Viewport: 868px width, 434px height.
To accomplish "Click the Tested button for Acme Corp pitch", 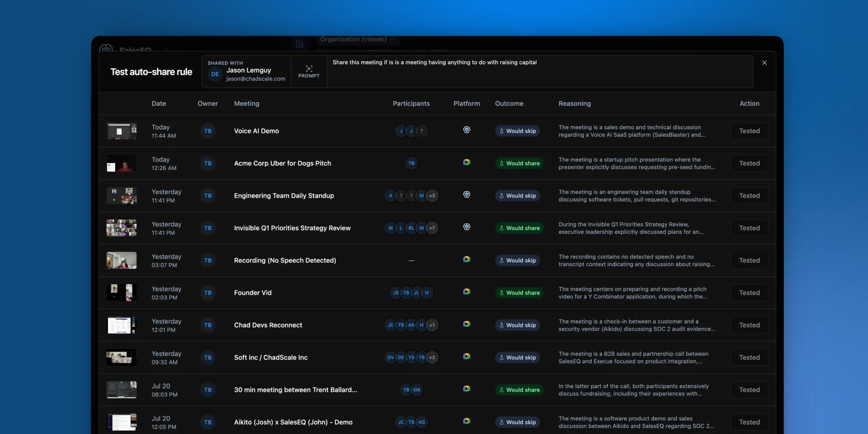I will click(750, 163).
